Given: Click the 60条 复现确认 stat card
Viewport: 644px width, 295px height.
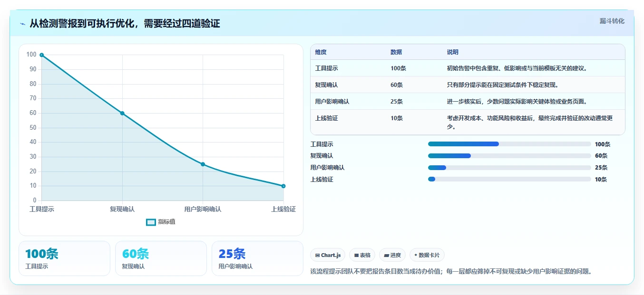Looking at the screenshot, I should point(161,258).
